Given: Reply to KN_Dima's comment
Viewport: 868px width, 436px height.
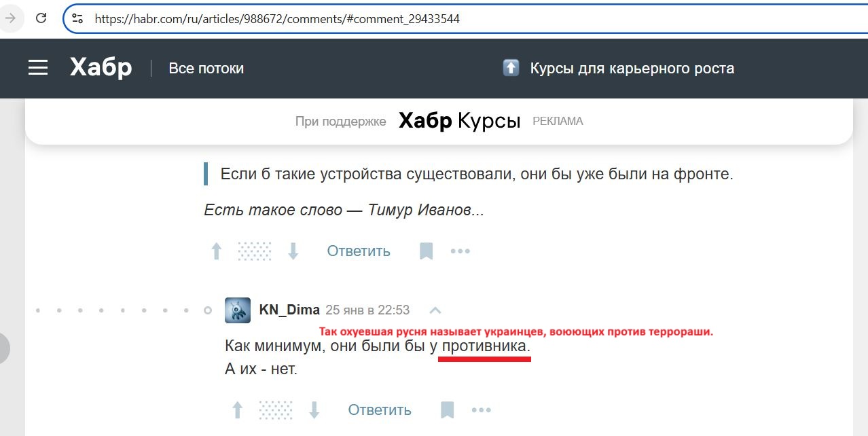Looking at the screenshot, I should pyautogui.click(x=380, y=410).
